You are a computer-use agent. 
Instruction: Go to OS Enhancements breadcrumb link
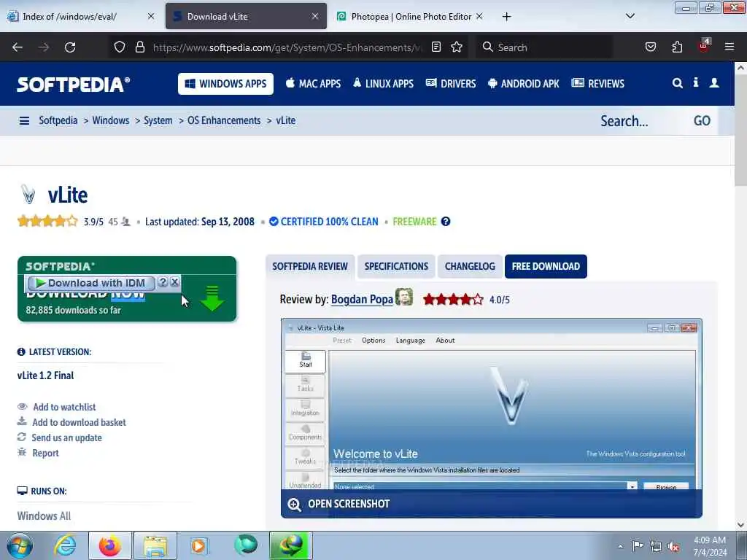[x=224, y=120]
